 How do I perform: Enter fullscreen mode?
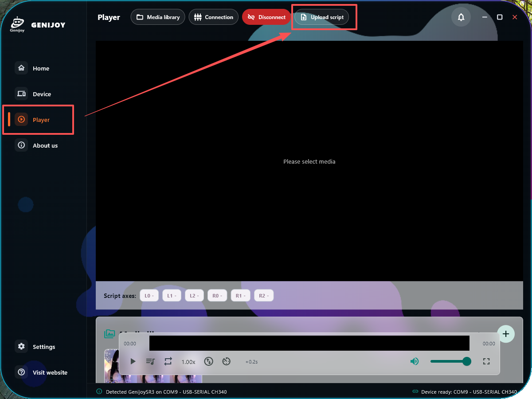tap(486, 361)
